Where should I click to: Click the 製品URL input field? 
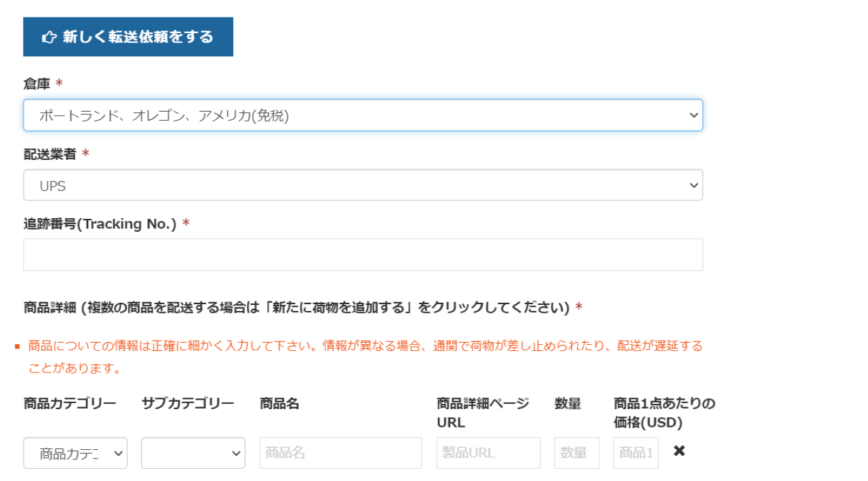[x=488, y=453]
